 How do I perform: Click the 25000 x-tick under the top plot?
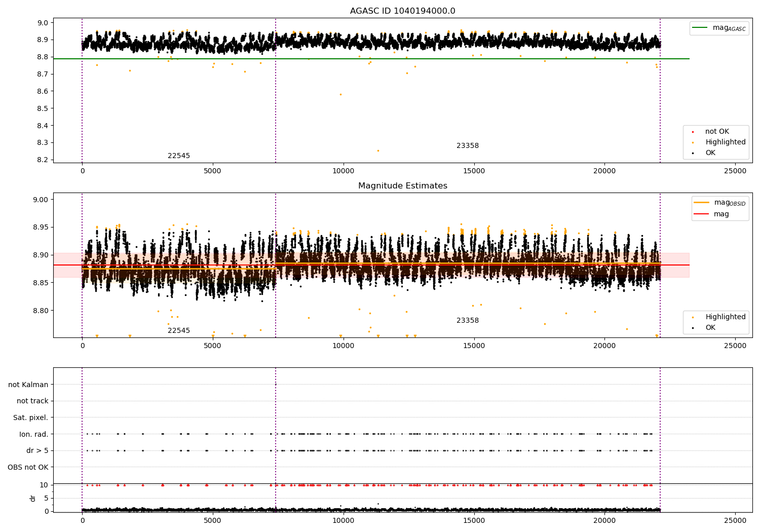tap(735, 171)
